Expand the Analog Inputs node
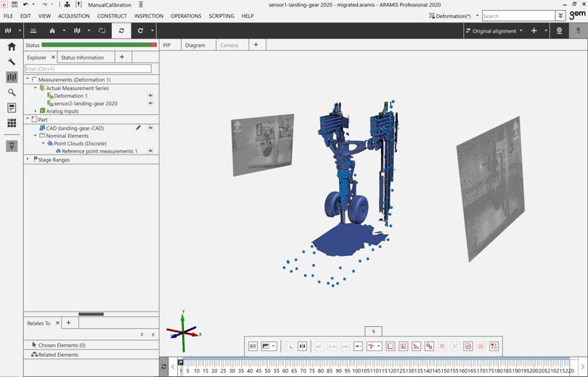 pos(36,111)
